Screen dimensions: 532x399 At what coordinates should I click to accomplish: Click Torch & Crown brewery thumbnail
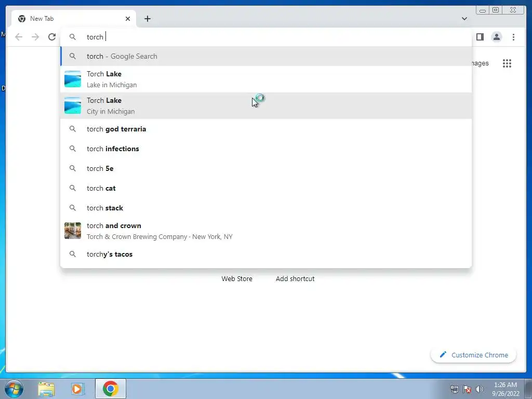coord(73,231)
